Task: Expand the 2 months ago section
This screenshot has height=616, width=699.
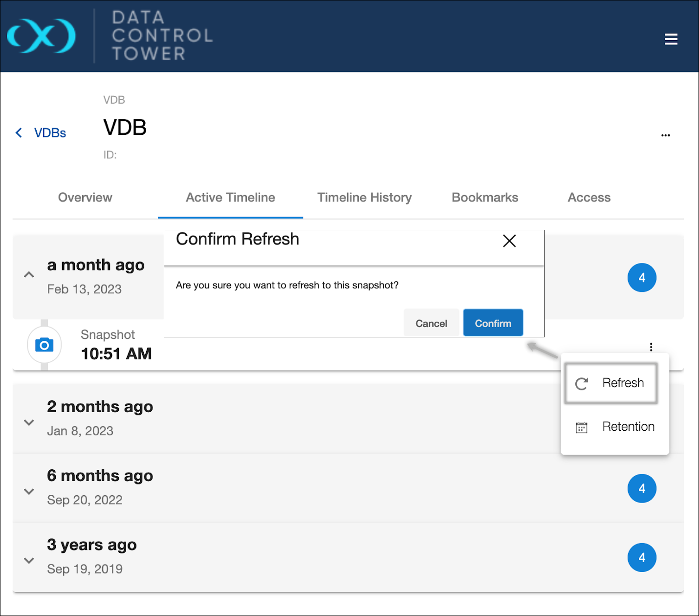Action: [28, 422]
